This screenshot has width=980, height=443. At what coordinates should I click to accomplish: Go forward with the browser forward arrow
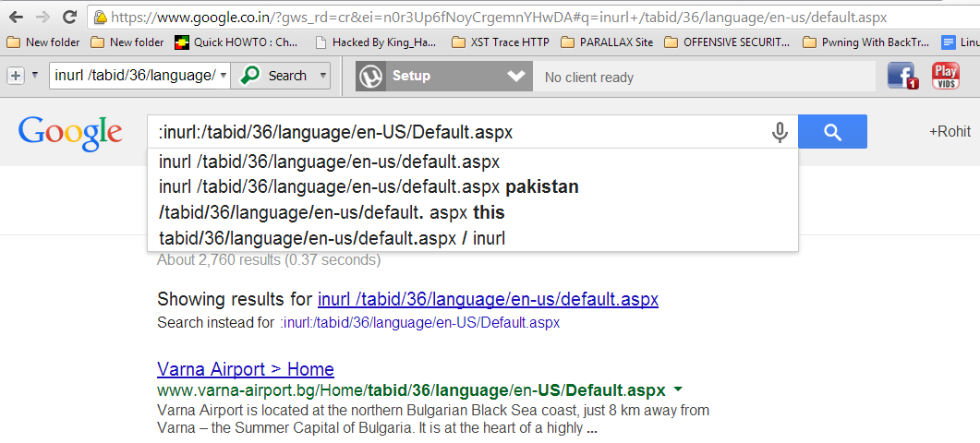43,17
